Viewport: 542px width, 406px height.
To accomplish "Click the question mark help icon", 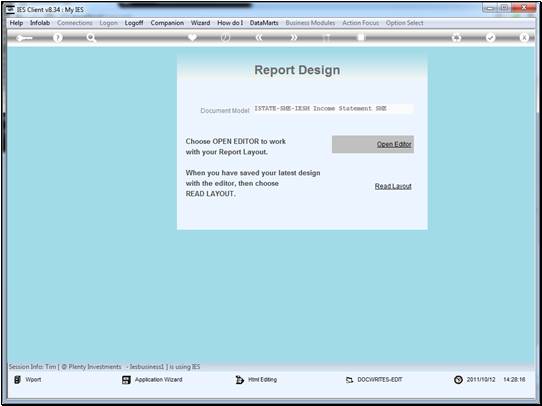I will (58, 38).
